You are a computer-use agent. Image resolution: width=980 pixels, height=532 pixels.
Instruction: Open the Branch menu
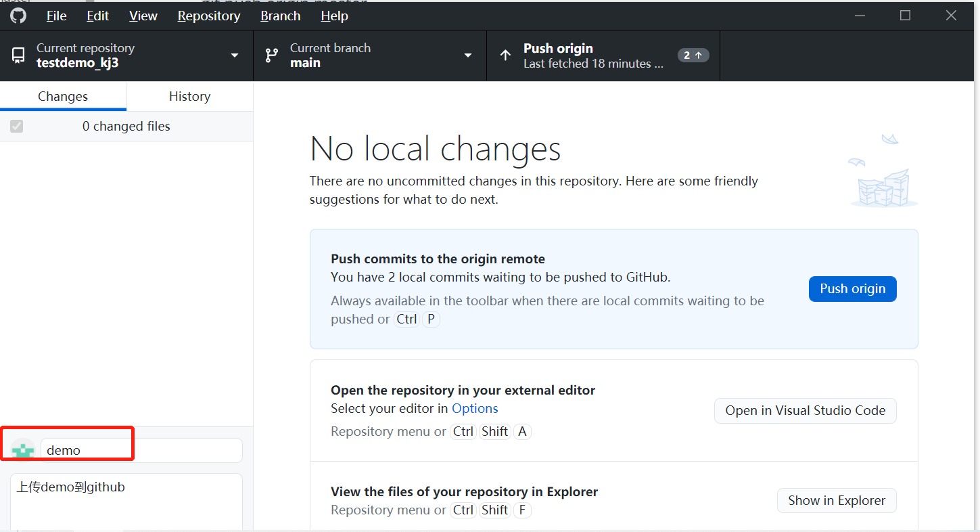[280, 16]
